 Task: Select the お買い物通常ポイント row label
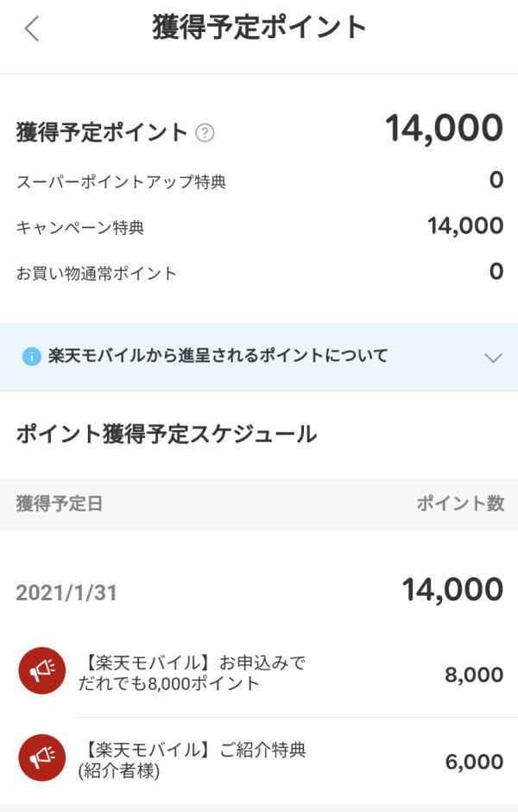tap(97, 274)
